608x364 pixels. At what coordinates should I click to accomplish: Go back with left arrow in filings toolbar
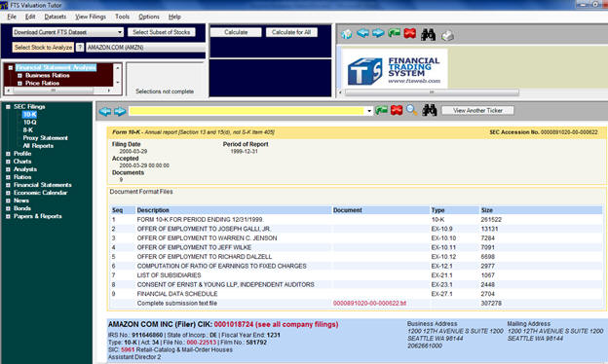(x=104, y=111)
